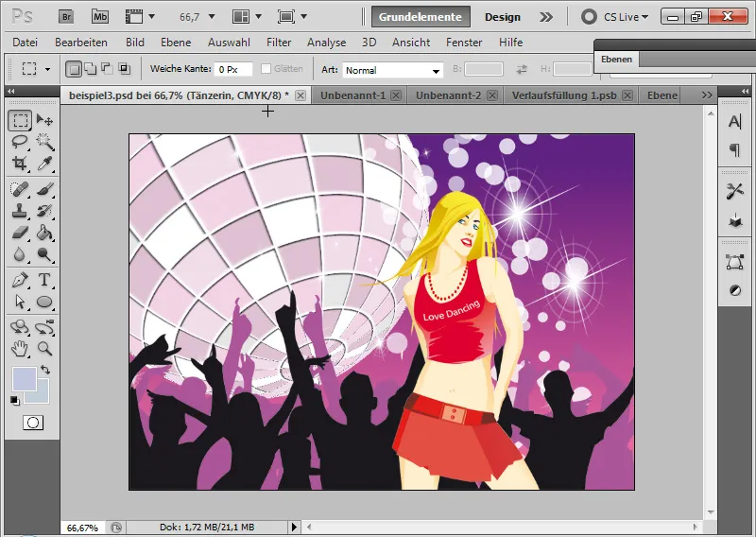
Task: Click the Weiche Kante input field
Action: pyautogui.click(x=233, y=69)
